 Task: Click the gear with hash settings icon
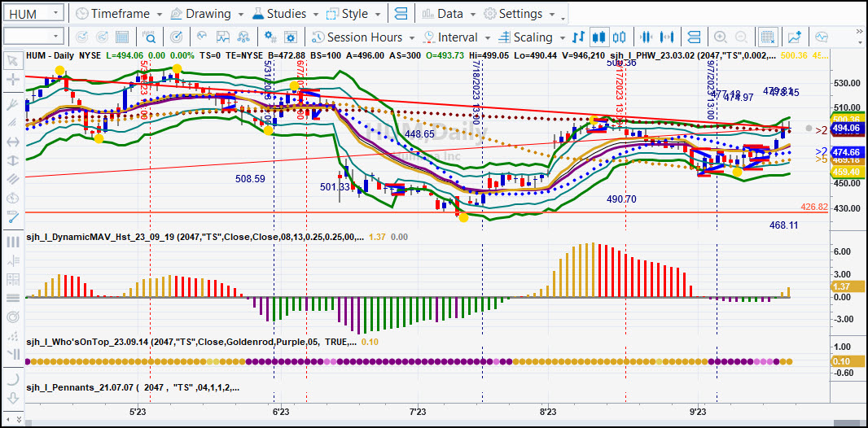coord(270,37)
